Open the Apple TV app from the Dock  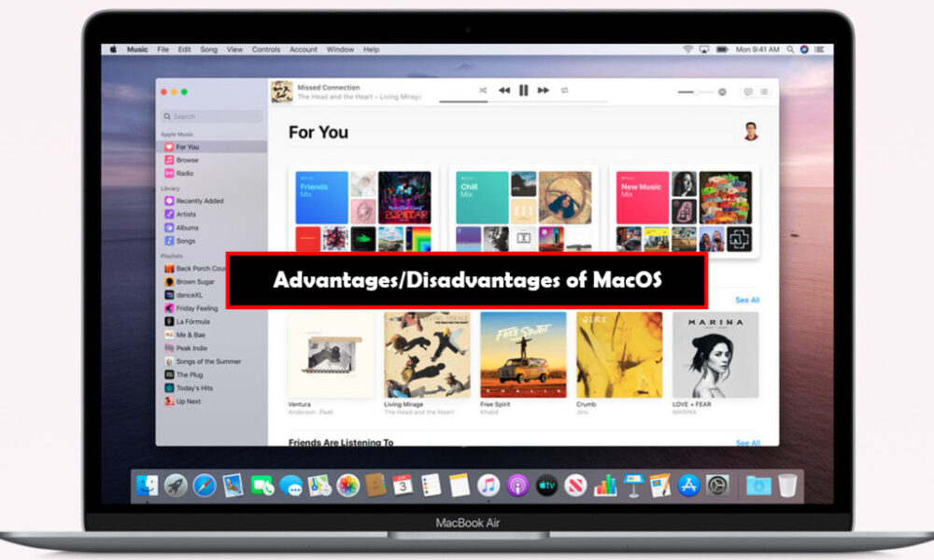tap(546, 484)
